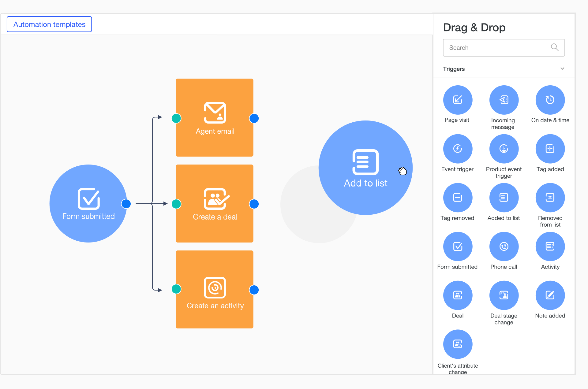This screenshot has height=389, width=588.
Task: Click the Added to list trigger
Action: pos(504,198)
